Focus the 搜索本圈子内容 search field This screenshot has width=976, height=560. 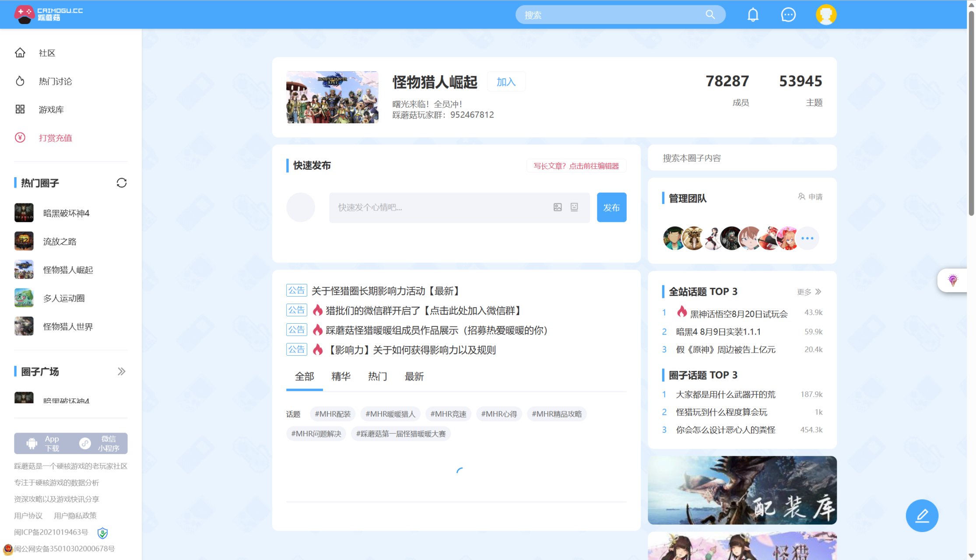coord(742,158)
